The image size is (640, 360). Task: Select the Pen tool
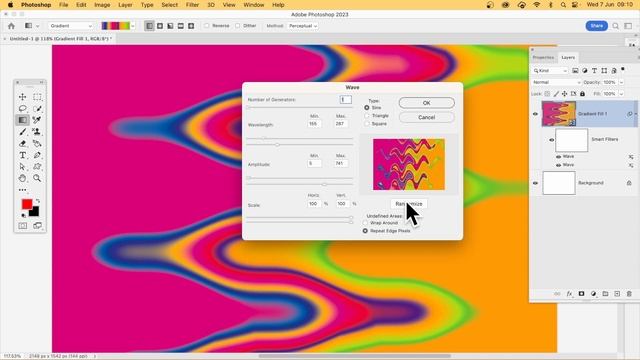[37, 155]
